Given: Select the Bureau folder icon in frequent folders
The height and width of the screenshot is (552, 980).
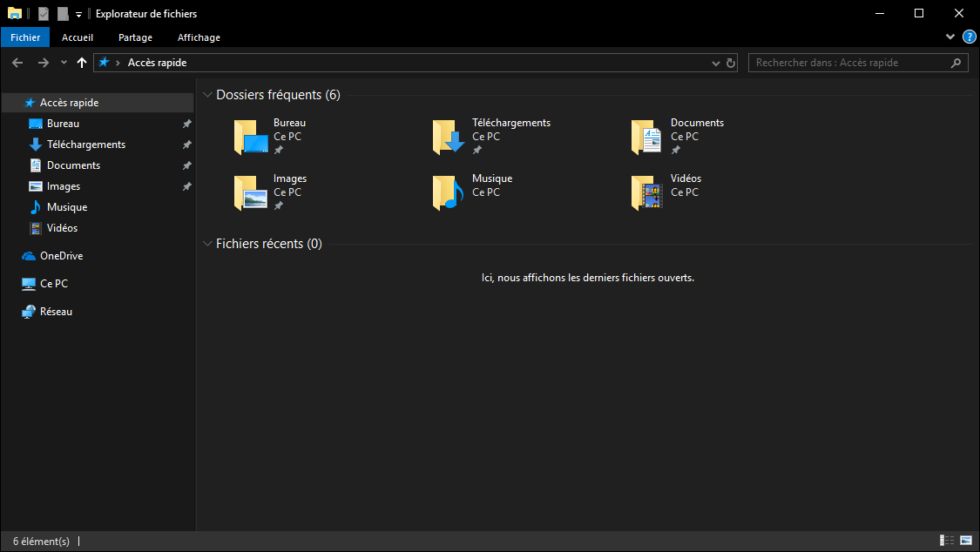Looking at the screenshot, I should (251, 137).
